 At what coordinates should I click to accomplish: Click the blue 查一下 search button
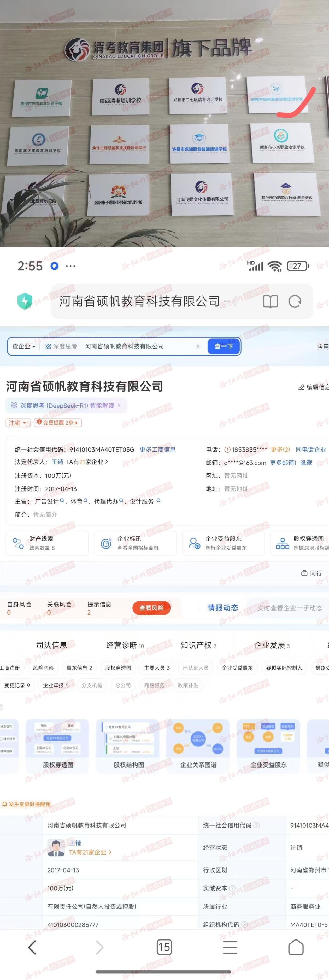224,346
